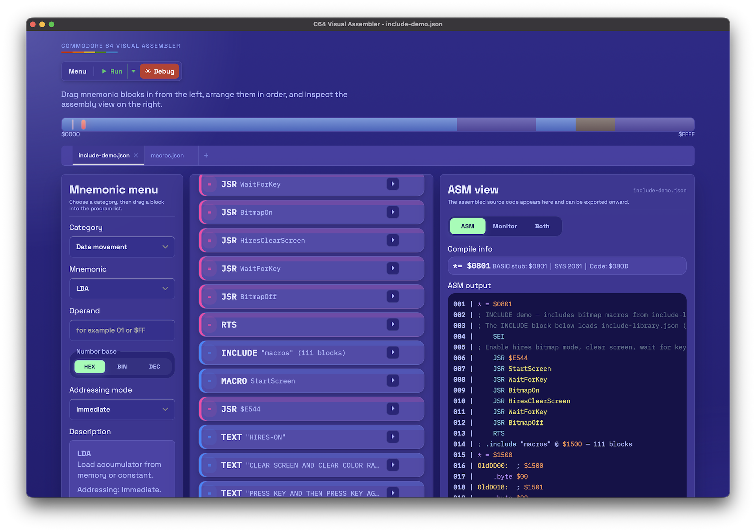
Task: Click play arrow on JSR BitmapOn block
Action: tap(393, 212)
